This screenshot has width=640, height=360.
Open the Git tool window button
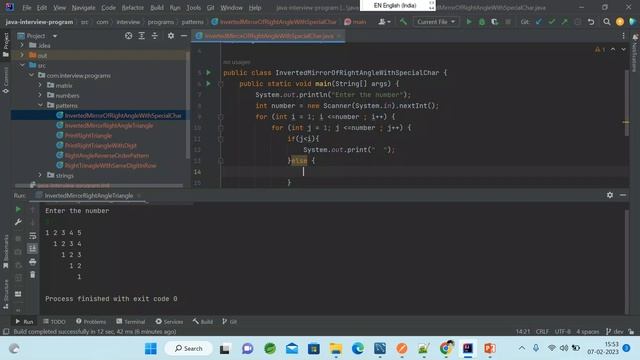click(x=229, y=322)
